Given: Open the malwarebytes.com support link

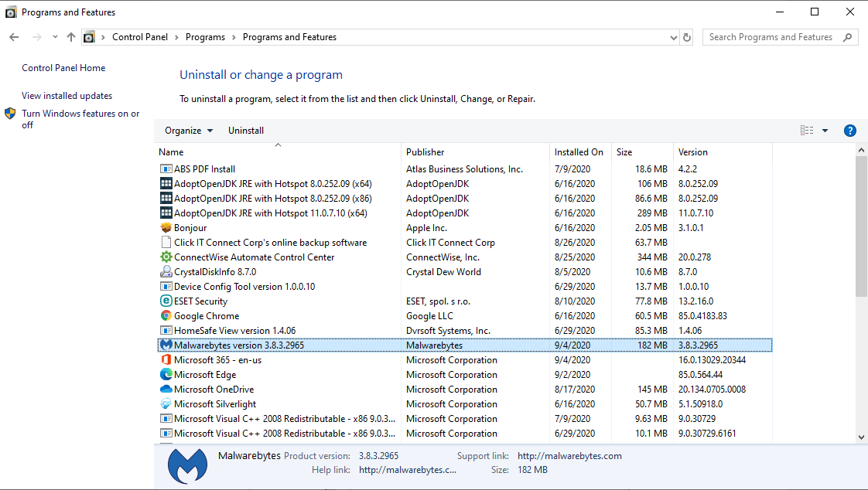Looking at the screenshot, I should pyautogui.click(x=569, y=456).
